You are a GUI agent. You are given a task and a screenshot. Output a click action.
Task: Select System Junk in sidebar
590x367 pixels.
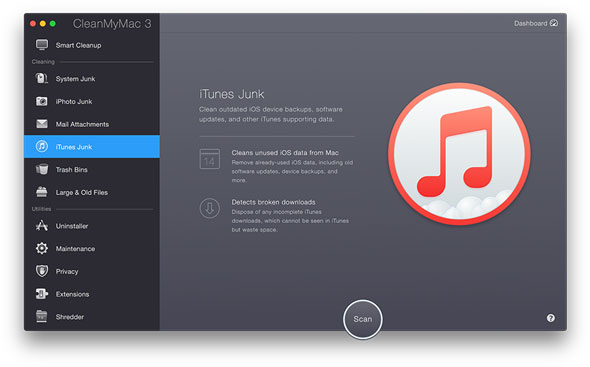[92, 79]
